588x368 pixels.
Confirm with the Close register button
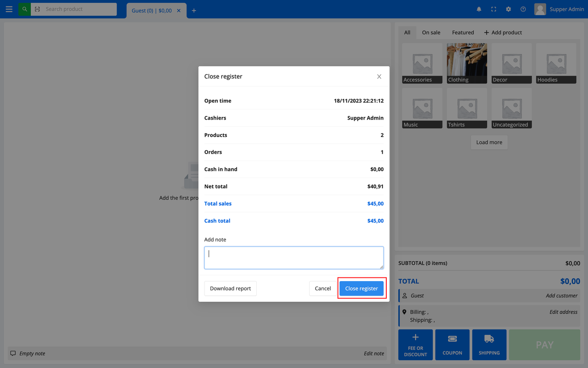tap(362, 288)
